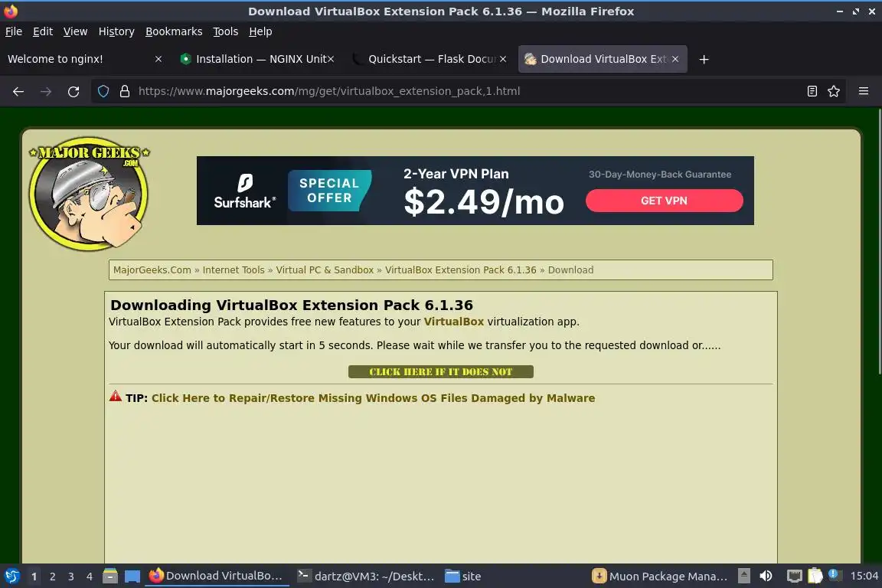Open update notification tray icon
Viewport: 882px width, 588px height.
click(835, 575)
